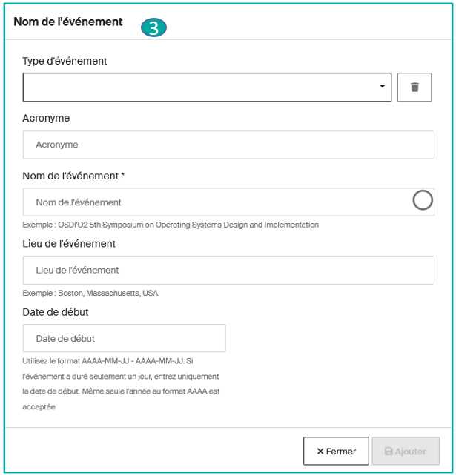Focus the Nom de l'événement text field

click(x=228, y=202)
